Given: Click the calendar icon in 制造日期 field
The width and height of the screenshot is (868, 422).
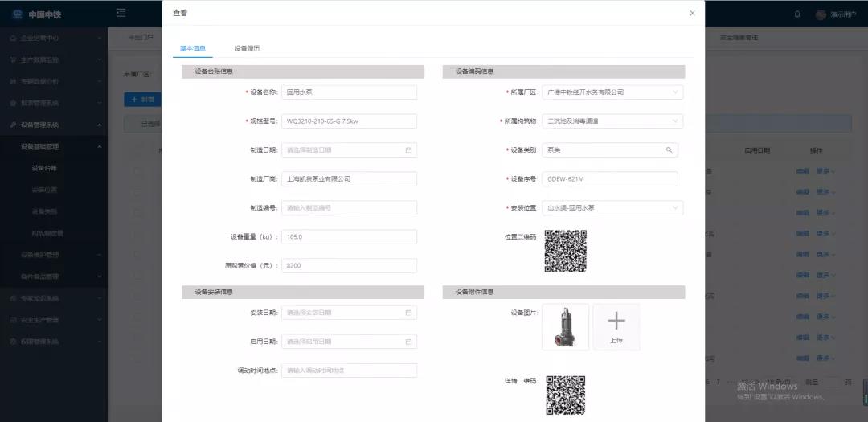Looking at the screenshot, I should tap(408, 150).
